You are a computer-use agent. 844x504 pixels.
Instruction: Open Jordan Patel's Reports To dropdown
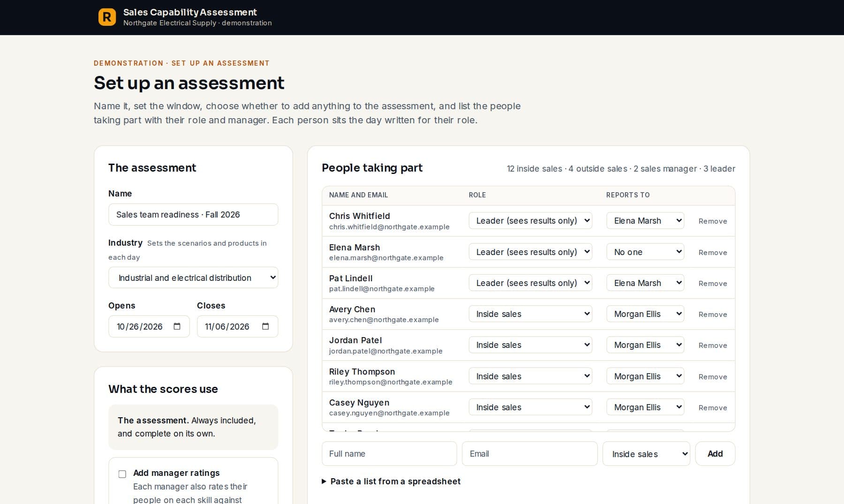(x=645, y=345)
